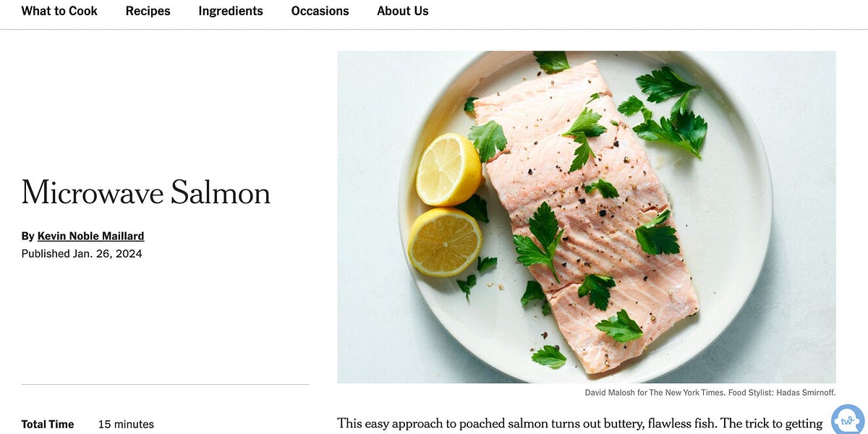Click the photo caption beneath the image
Image resolution: width=868 pixels, height=434 pixels.
pyautogui.click(x=709, y=392)
